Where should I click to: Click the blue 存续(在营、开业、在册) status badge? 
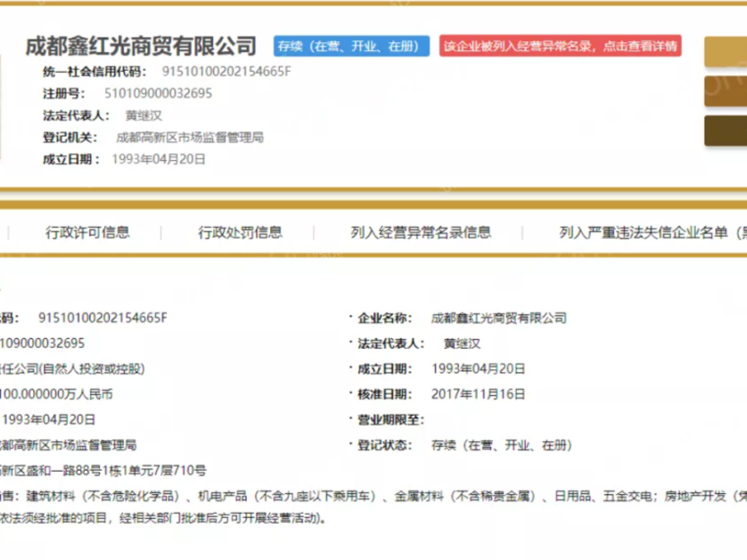pos(352,46)
